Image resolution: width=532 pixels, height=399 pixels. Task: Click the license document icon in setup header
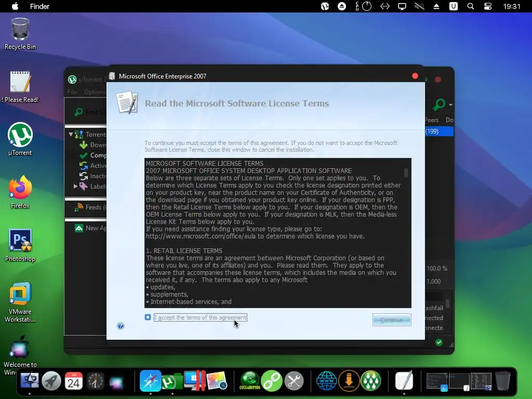127,102
